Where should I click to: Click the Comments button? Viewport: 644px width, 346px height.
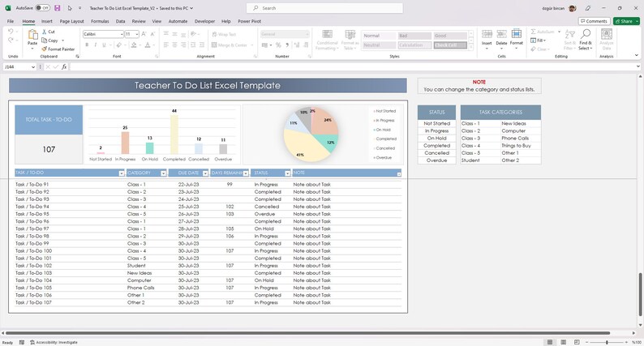(x=594, y=21)
